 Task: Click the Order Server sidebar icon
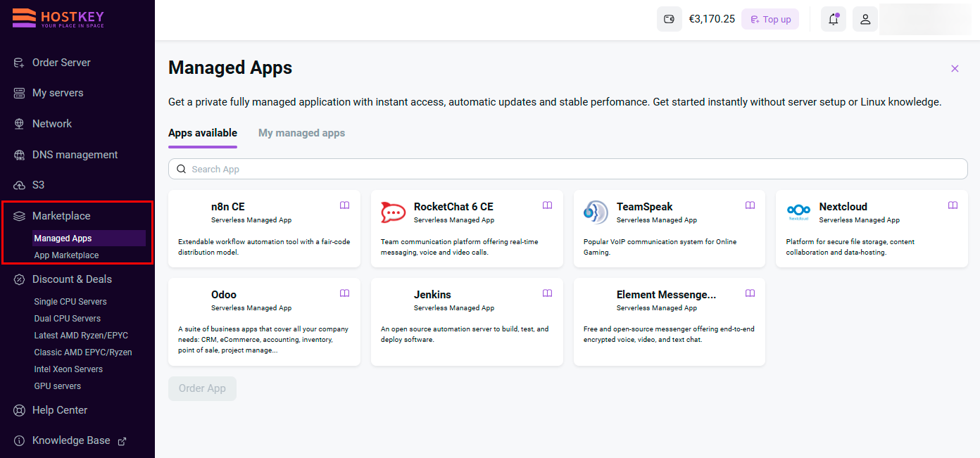20,63
